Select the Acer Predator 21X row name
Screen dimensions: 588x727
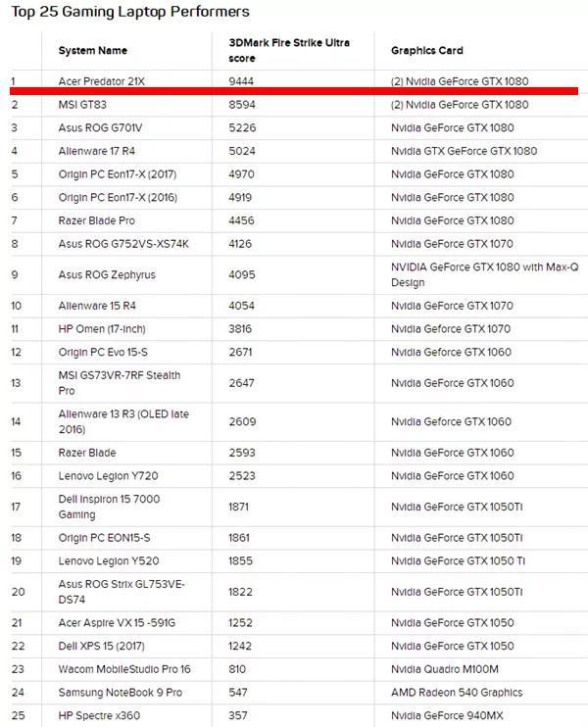(x=102, y=80)
